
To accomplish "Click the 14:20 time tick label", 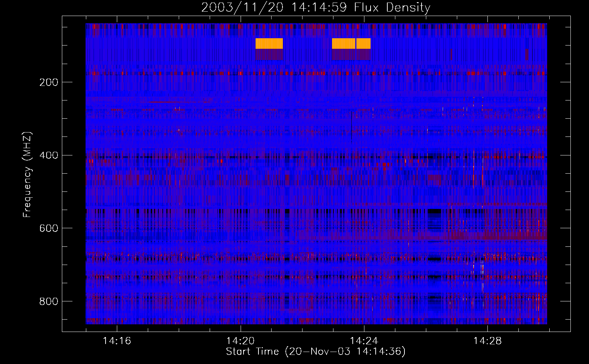I will (x=240, y=341).
